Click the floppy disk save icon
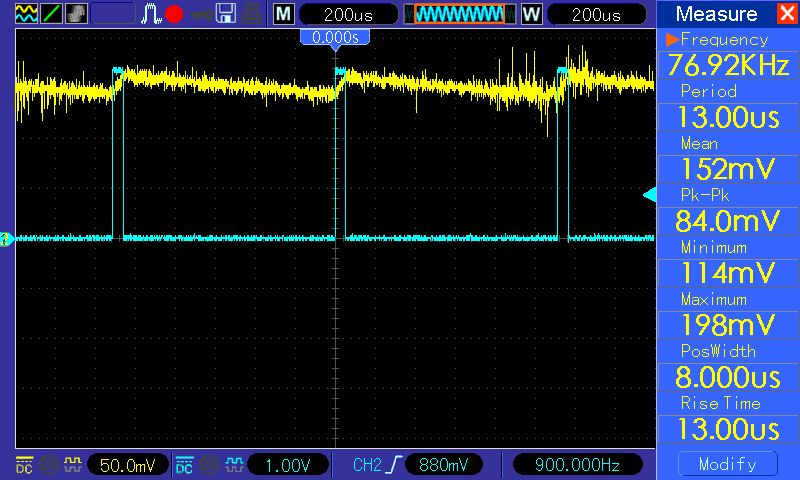The height and width of the screenshot is (480, 800). 226,14
